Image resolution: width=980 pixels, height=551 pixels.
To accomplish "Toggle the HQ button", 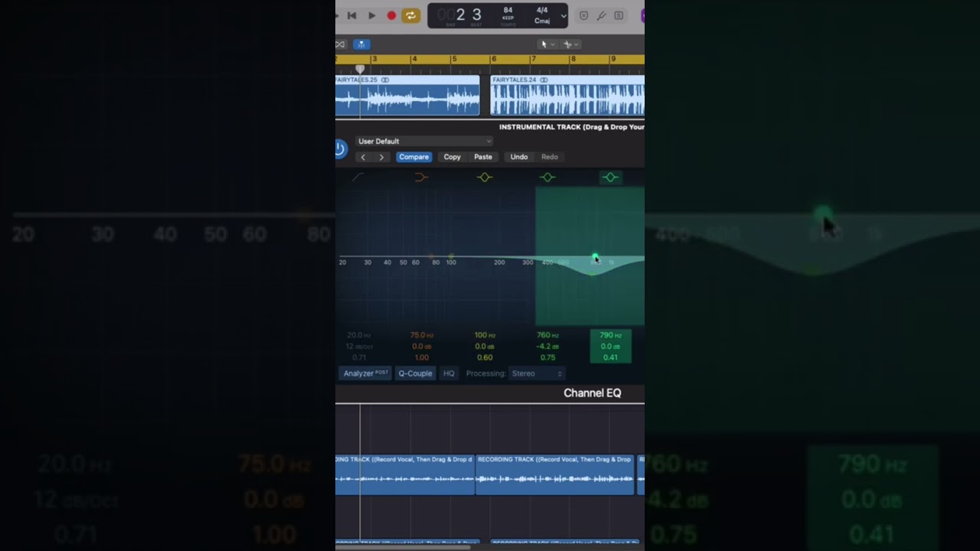I will coord(449,373).
